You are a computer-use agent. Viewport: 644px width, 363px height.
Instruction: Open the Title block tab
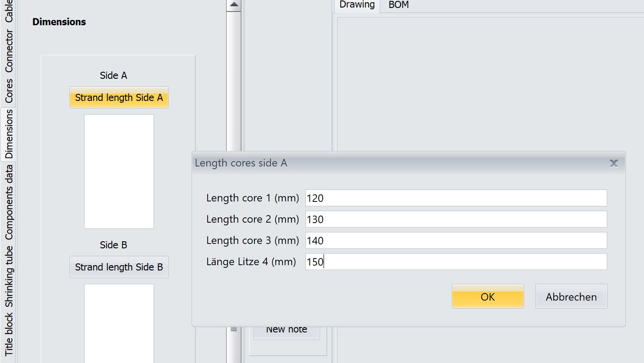coord(8,335)
